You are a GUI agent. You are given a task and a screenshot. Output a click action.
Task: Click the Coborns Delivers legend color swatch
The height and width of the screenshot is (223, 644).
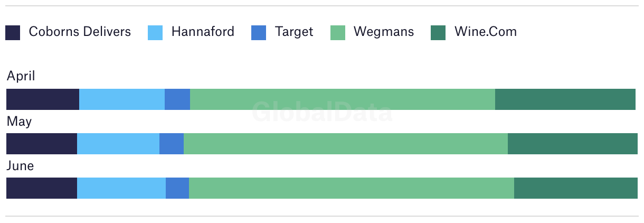point(13,33)
